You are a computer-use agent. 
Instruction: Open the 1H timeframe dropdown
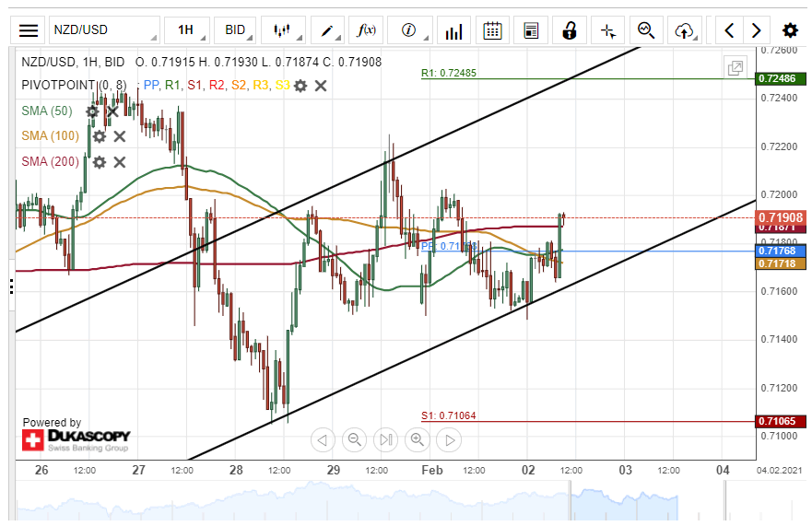tap(187, 30)
